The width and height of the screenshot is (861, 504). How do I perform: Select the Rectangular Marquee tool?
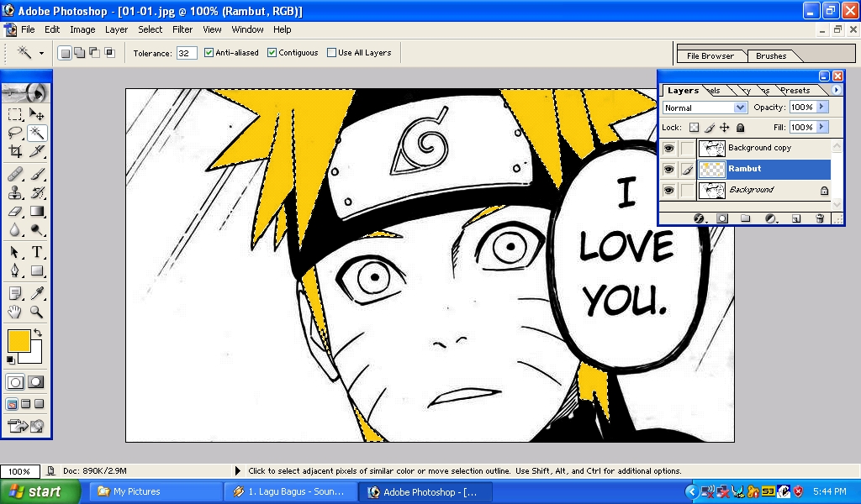pos(15,114)
